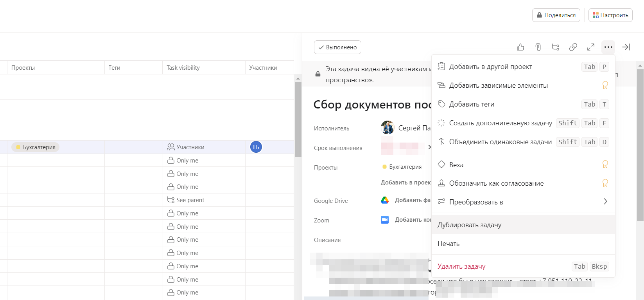The width and height of the screenshot is (644, 300).
Task: Copy task link via chain icon
Action: point(573,47)
